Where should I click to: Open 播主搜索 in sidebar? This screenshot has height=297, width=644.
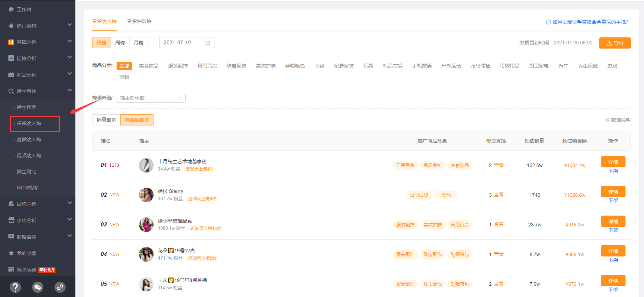27,107
